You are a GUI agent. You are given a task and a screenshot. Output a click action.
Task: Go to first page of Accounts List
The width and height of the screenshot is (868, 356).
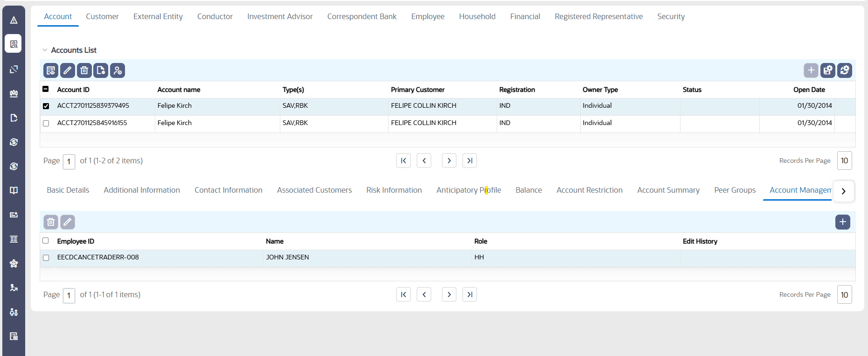[403, 161]
